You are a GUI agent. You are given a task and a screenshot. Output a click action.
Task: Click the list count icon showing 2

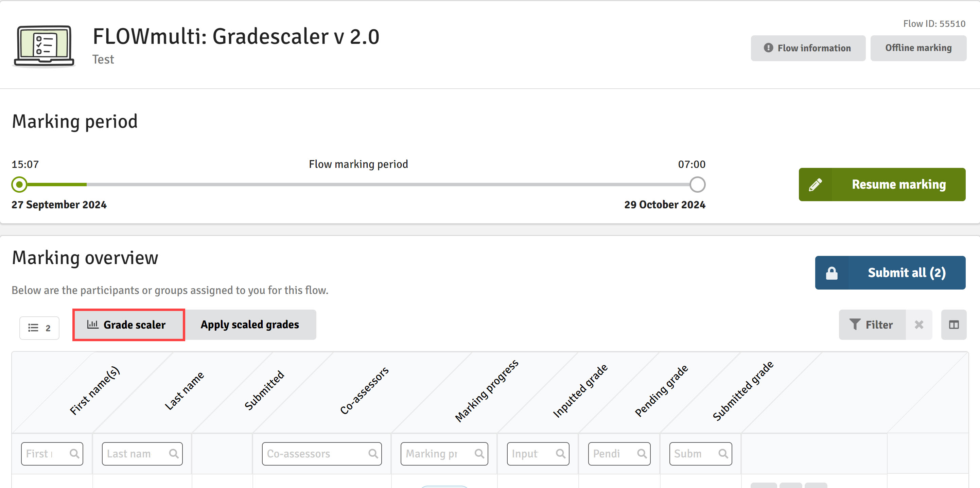coord(39,328)
